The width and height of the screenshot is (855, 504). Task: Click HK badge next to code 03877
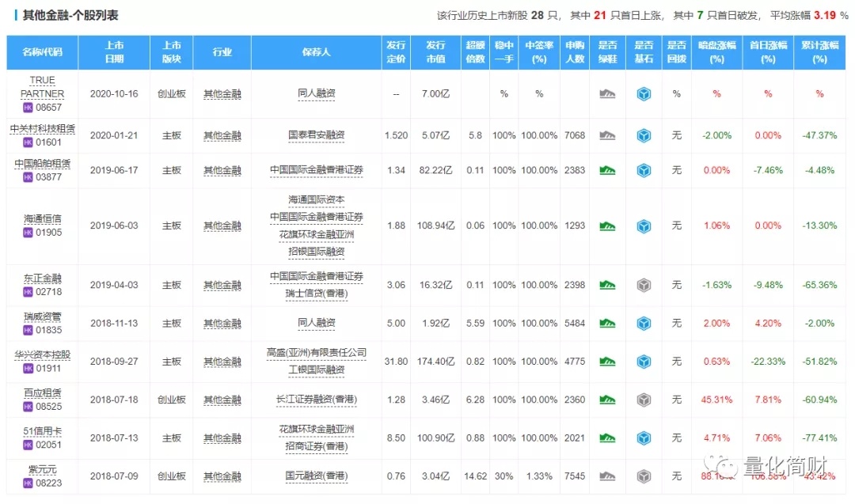[28, 177]
